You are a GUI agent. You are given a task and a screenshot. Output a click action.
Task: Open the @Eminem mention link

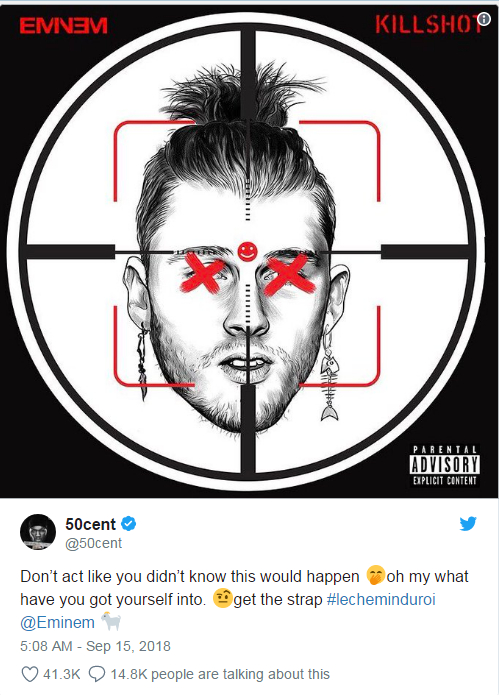click(x=58, y=622)
